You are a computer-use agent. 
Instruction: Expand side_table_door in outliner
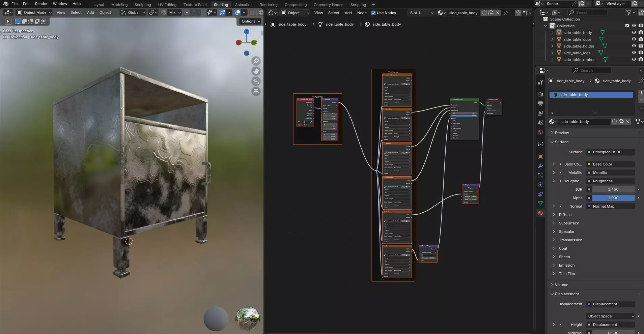click(552, 39)
